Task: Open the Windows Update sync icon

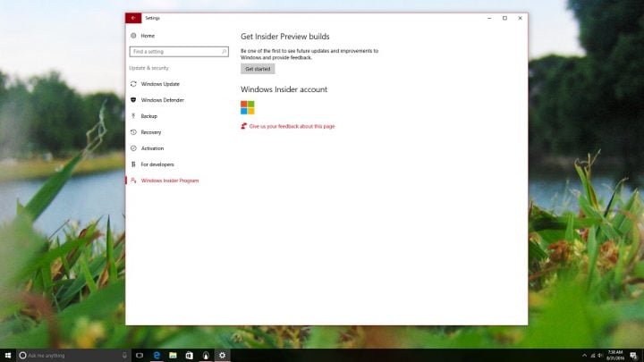Action: [133, 84]
